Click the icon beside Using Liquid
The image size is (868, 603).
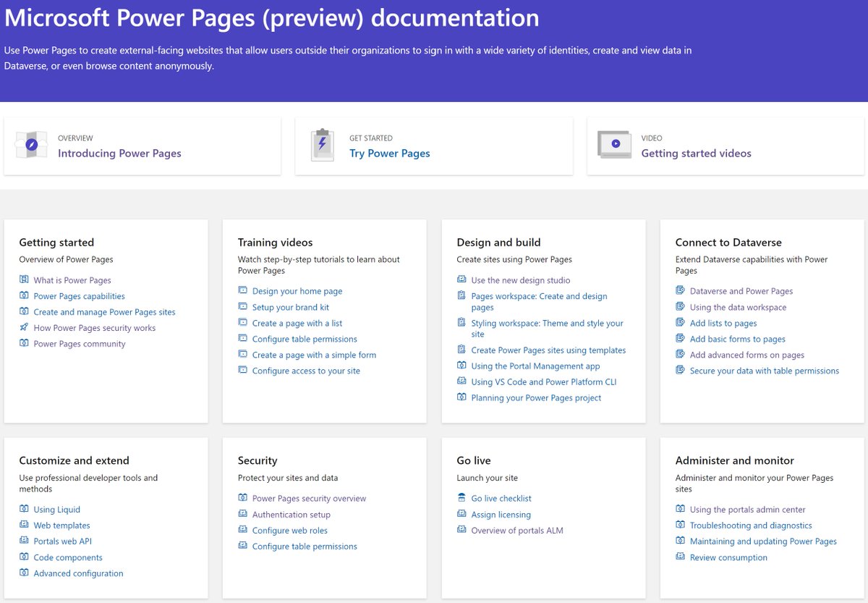(x=24, y=510)
